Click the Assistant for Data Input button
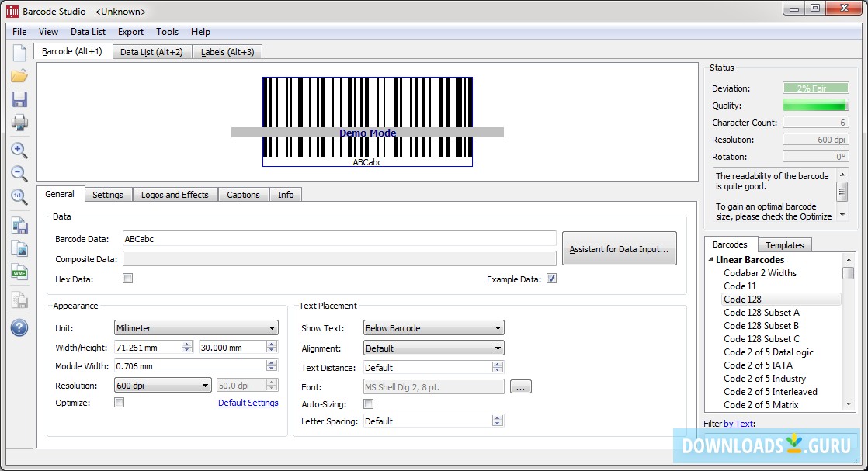The height and width of the screenshot is (471, 868). coord(619,249)
